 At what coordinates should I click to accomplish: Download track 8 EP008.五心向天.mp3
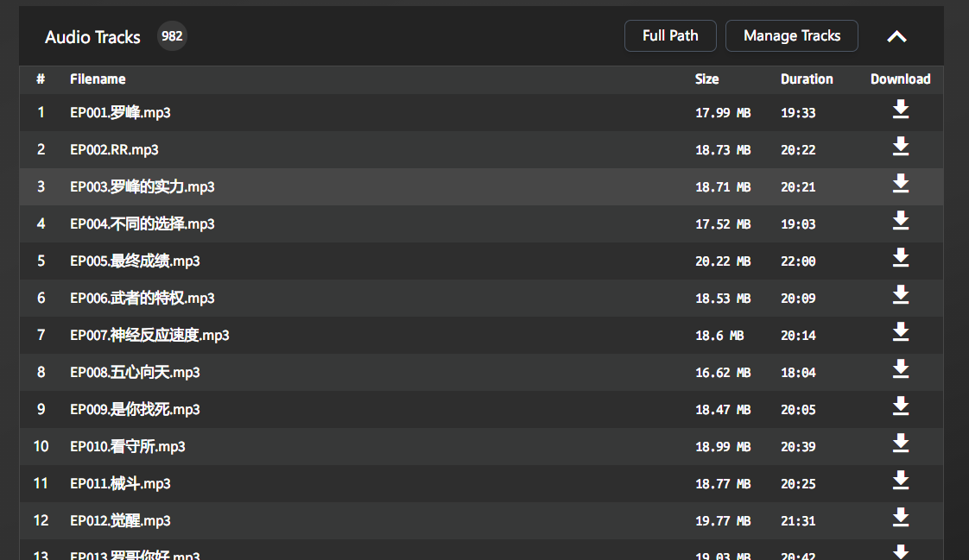[x=901, y=368]
